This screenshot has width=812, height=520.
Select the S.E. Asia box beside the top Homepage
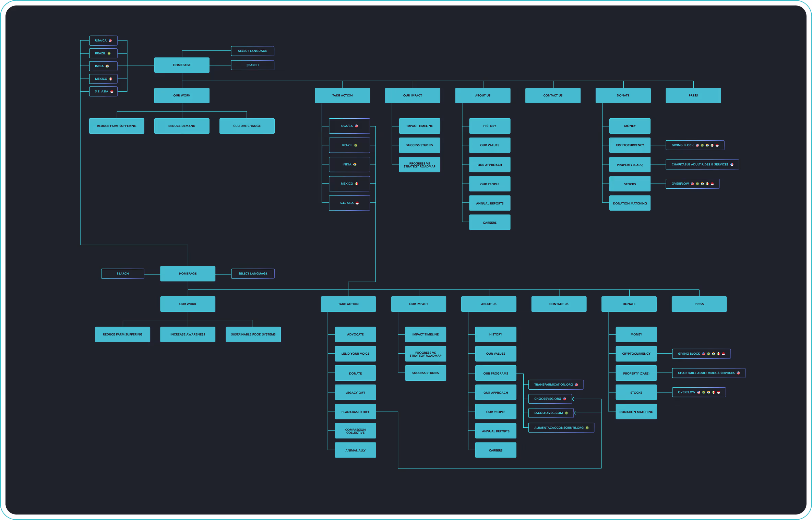pos(103,92)
